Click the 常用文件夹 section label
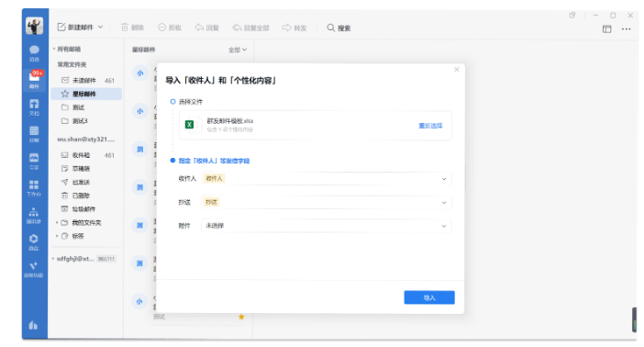Screen dimensions: 644x347 (72, 64)
